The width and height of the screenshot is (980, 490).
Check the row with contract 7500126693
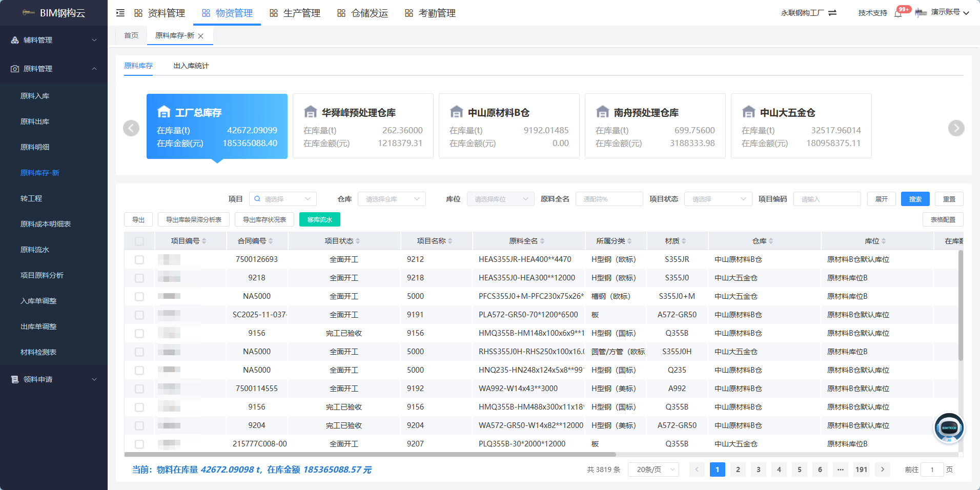pos(139,259)
